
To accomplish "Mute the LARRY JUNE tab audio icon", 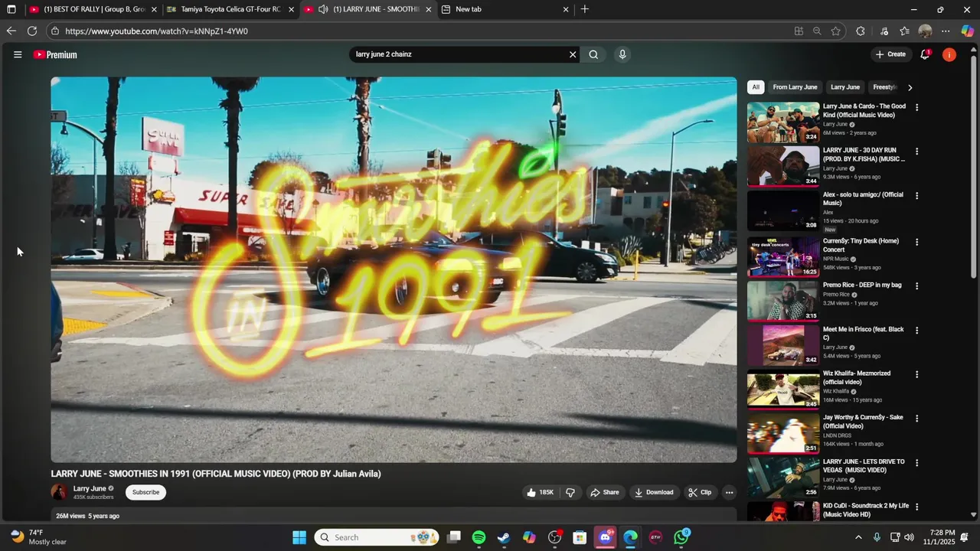I will [323, 9].
